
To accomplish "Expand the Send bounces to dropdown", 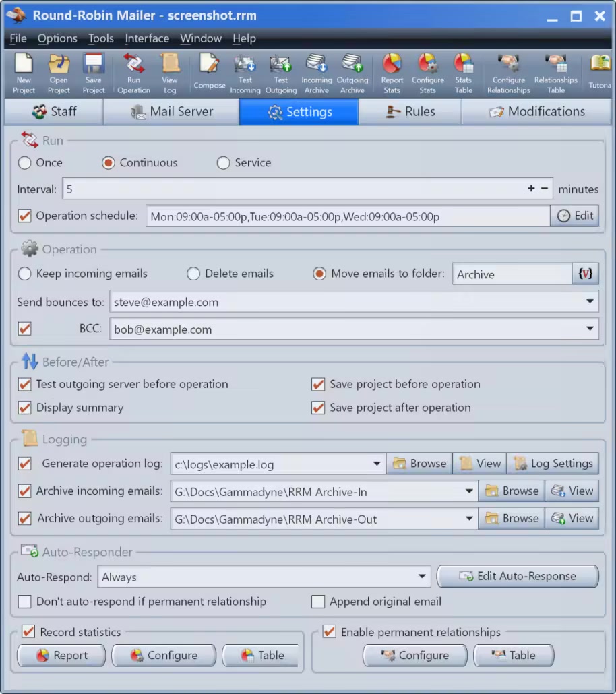I will (590, 302).
